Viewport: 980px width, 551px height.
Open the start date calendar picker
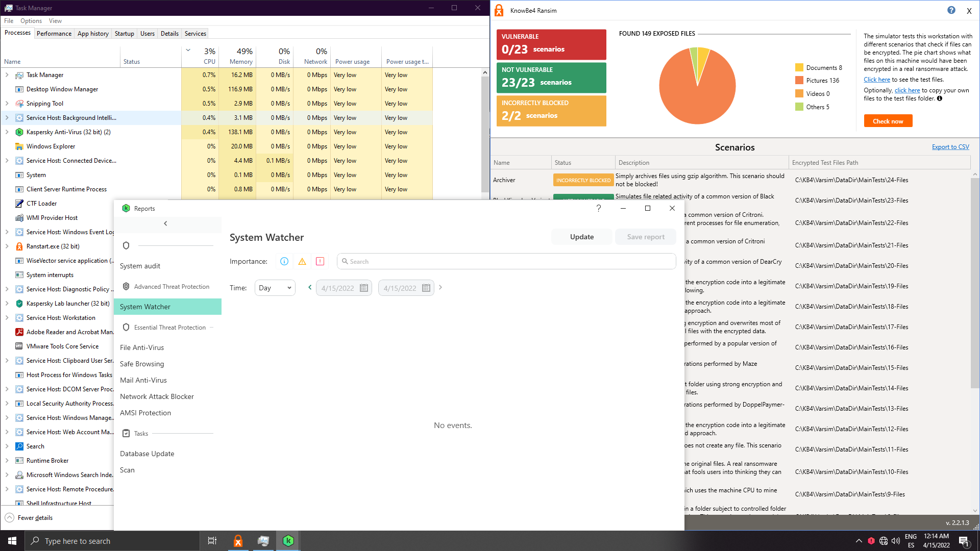pos(364,288)
